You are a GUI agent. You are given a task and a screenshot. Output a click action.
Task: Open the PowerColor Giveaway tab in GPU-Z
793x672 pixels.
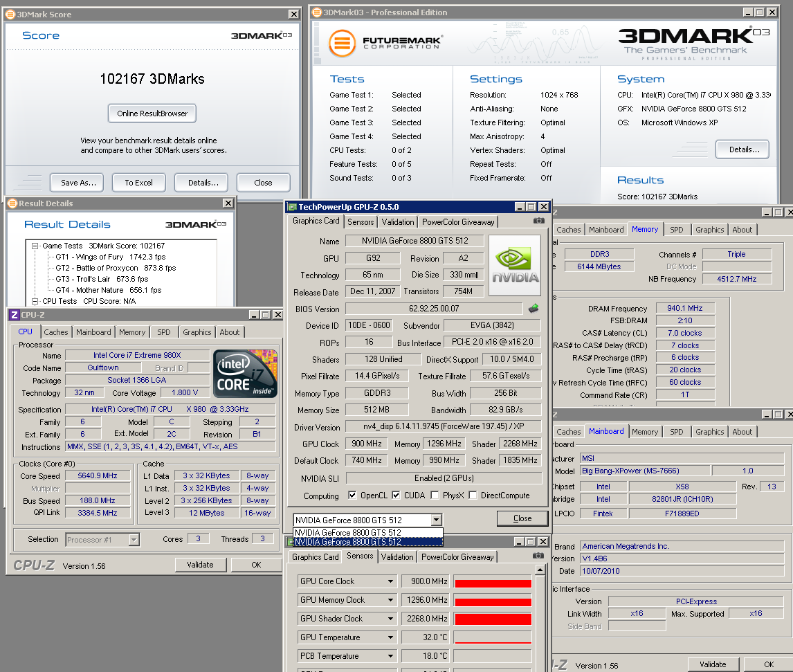click(458, 222)
